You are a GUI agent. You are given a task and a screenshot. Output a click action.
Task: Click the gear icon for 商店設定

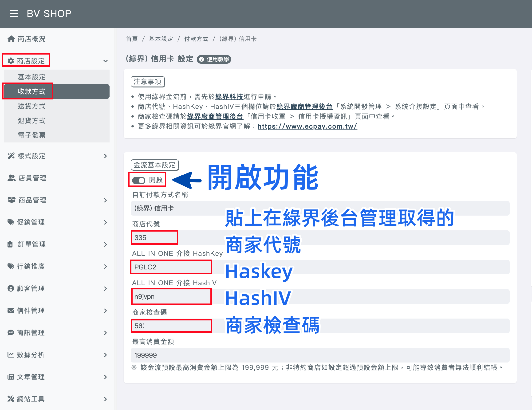click(11, 61)
